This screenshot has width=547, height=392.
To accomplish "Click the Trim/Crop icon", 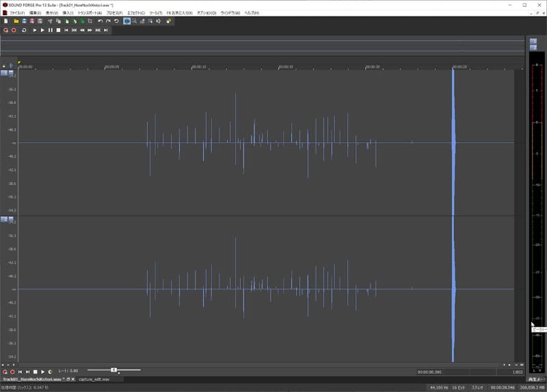I will pos(90,21).
